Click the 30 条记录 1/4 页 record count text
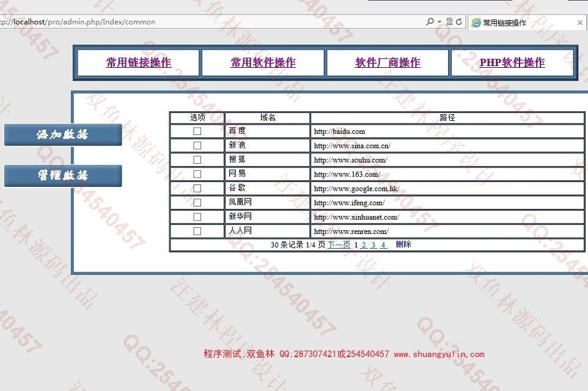Viewport: 588px width, 391px height. pyautogui.click(x=298, y=245)
